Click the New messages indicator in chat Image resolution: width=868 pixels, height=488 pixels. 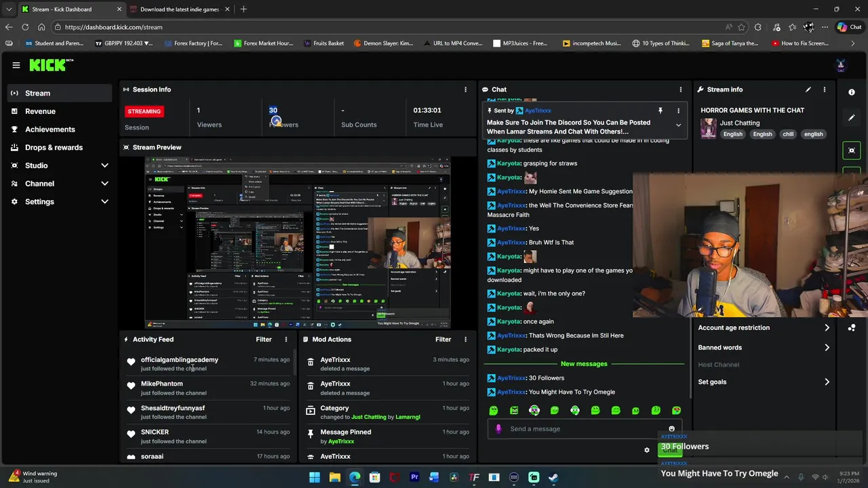click(584, 364)
